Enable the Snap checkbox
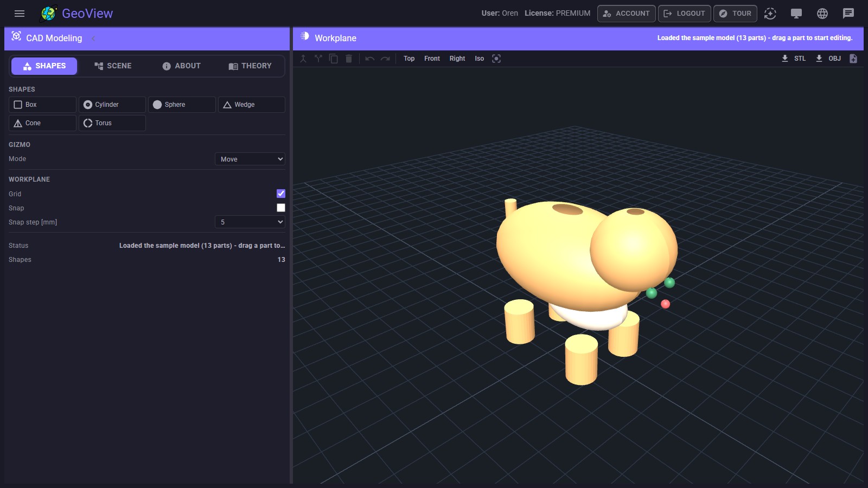This screenshot has width=868, height=488. click(281, 208)
